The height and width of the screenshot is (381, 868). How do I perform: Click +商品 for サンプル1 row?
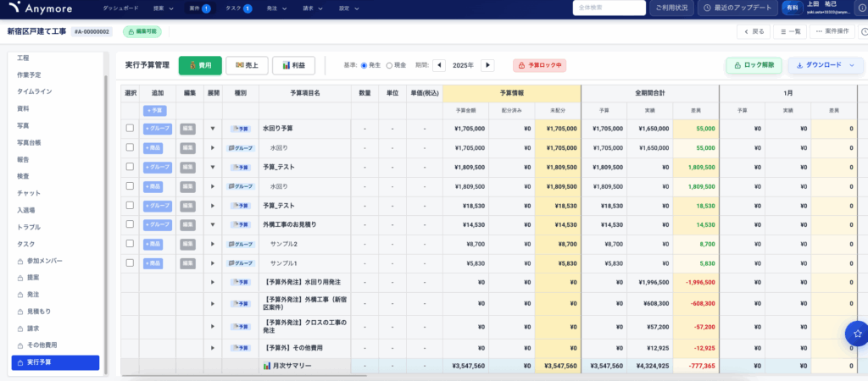tap(153, 264)
